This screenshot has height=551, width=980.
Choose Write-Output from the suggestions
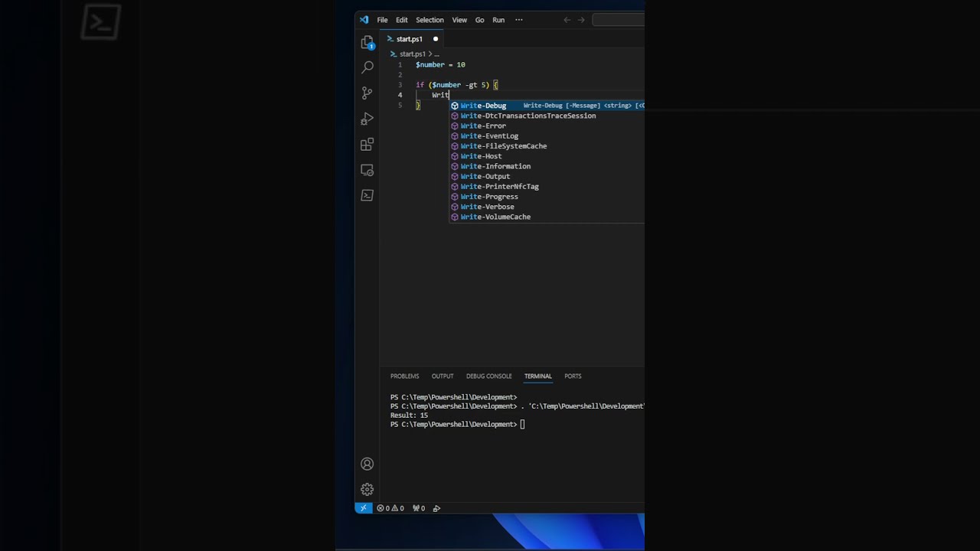click(x=547, y=176)
